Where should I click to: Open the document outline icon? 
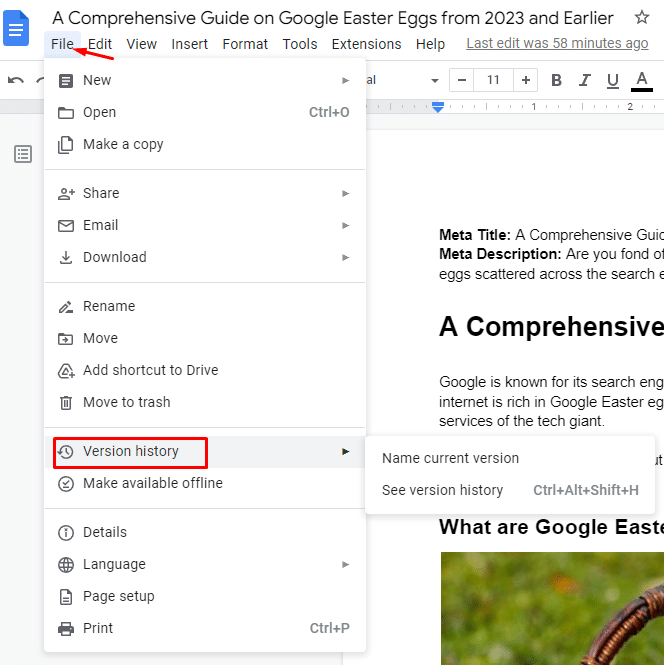(x=23, y=154)
